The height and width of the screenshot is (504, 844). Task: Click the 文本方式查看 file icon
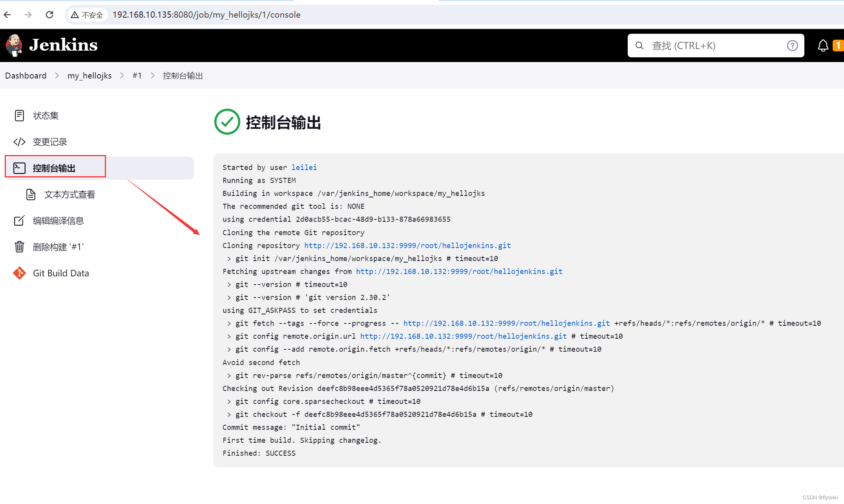pos(31,194)
